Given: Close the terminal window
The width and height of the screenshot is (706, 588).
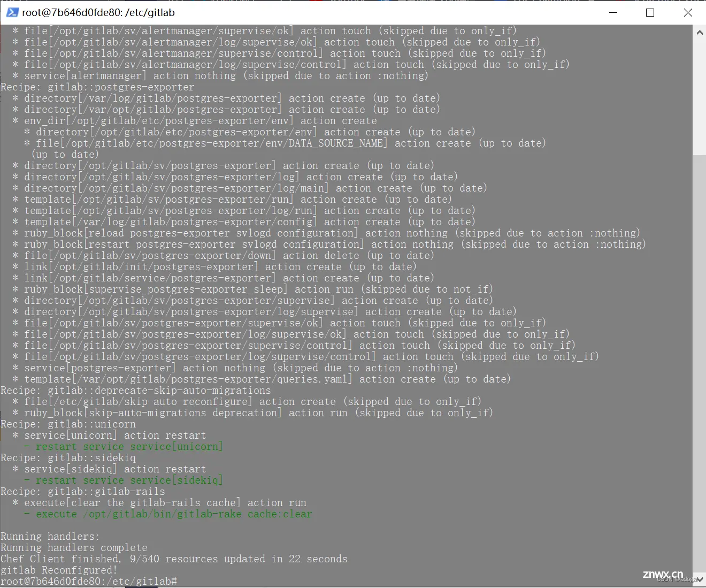Looking at the screenshot, I should point(688,12).
